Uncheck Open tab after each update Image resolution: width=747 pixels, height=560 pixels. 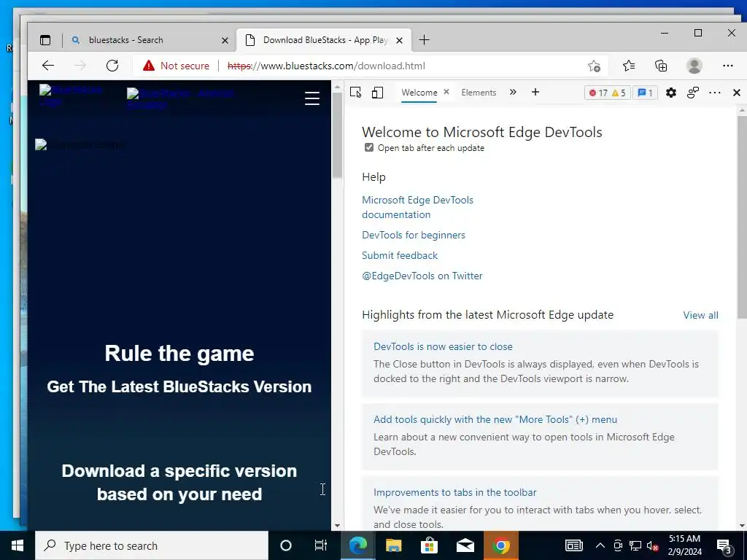click(x=368, y=147)
